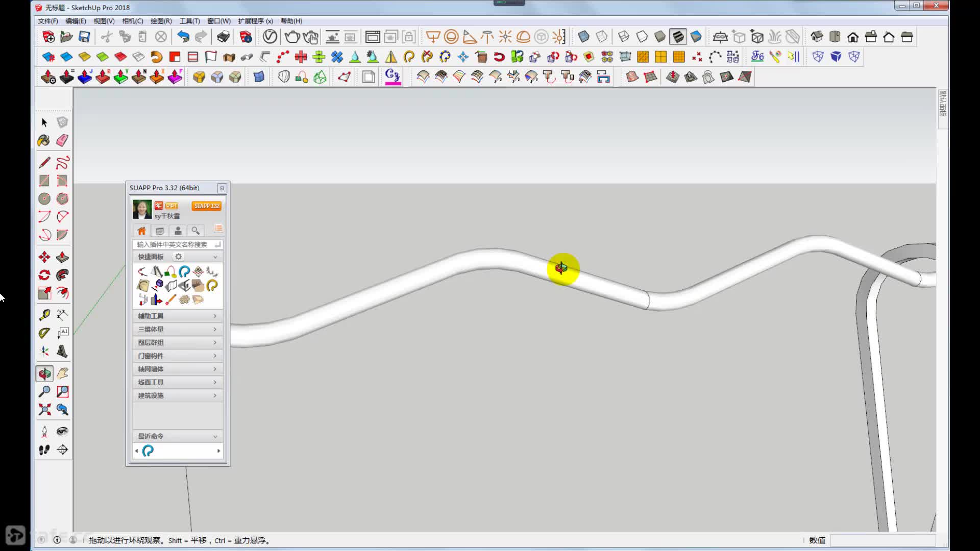Expand the 建筑设施 category

point(178,396)
